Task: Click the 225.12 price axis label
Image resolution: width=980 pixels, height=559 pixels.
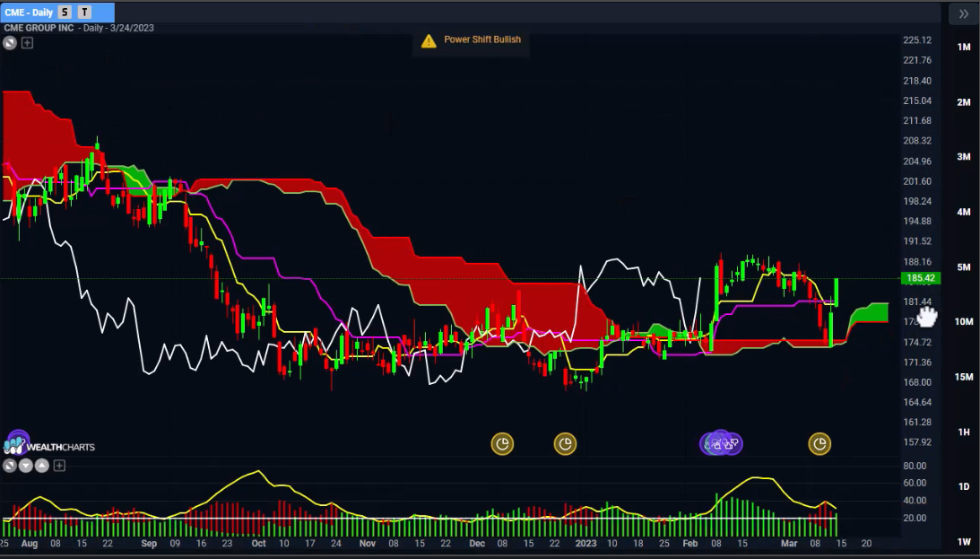Action: click(x=917, y=40)
